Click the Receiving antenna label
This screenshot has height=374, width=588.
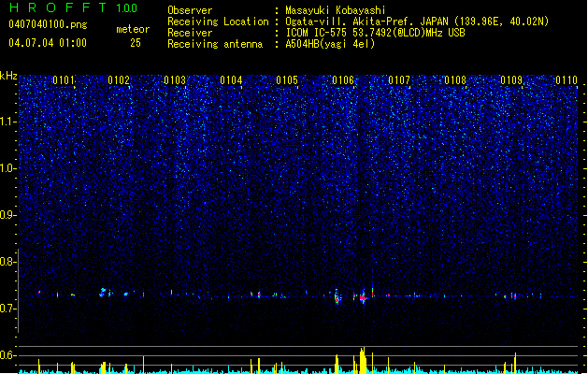tap(215, 44)
